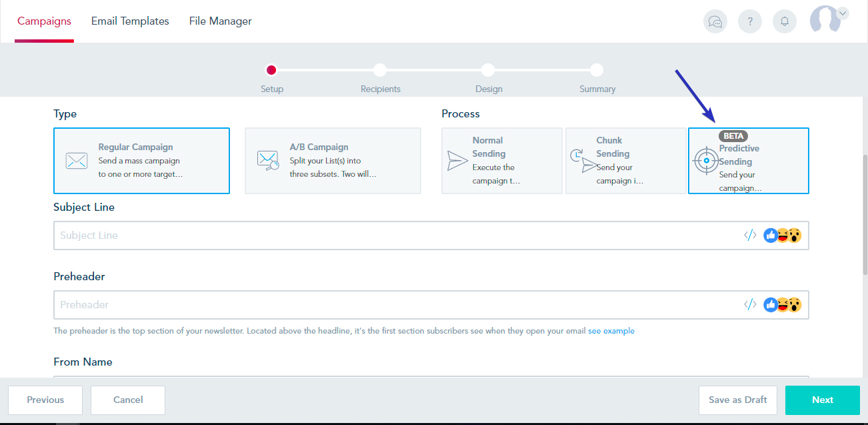Viewport: 868px width, 425px height.
Task: Open the notifications bell
Action: coord(785,21)
